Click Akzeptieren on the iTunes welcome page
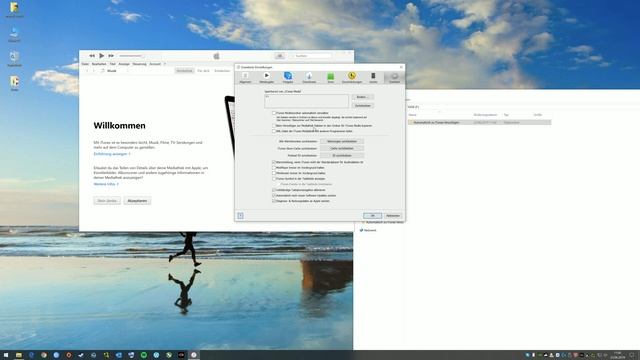 point(137,200)
